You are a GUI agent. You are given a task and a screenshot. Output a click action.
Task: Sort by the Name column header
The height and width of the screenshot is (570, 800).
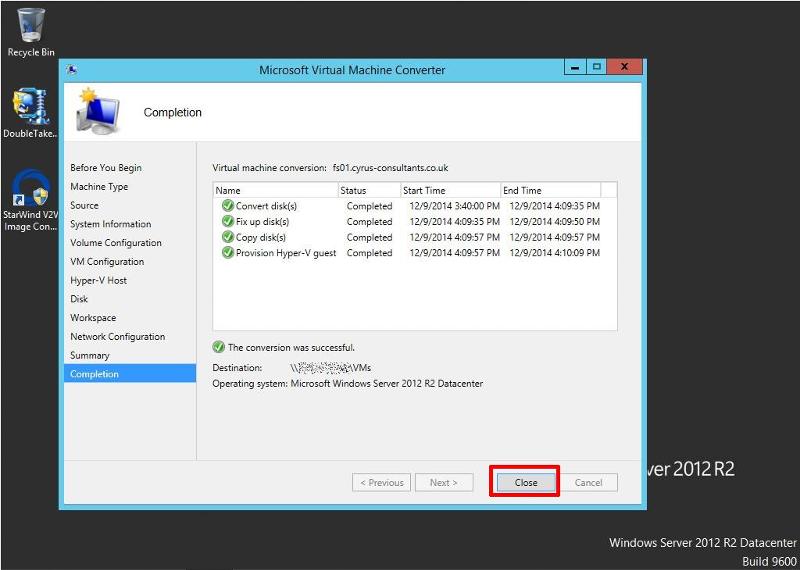(276, 190)
